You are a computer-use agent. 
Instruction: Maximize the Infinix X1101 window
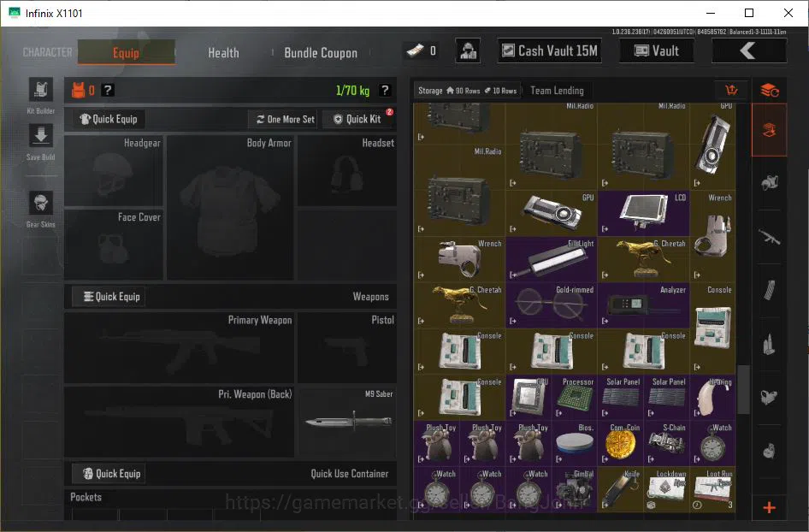pyautogui.click(x=749, y=13)
